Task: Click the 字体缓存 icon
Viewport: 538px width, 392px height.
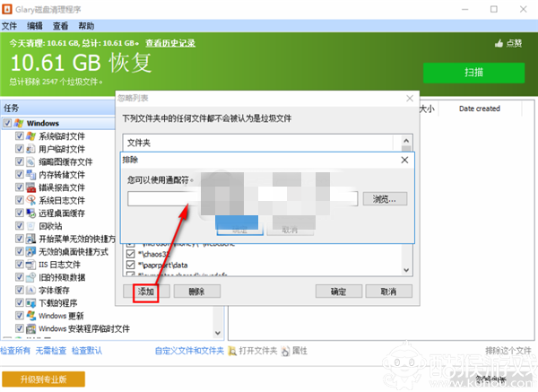Action: coord(30,290)
